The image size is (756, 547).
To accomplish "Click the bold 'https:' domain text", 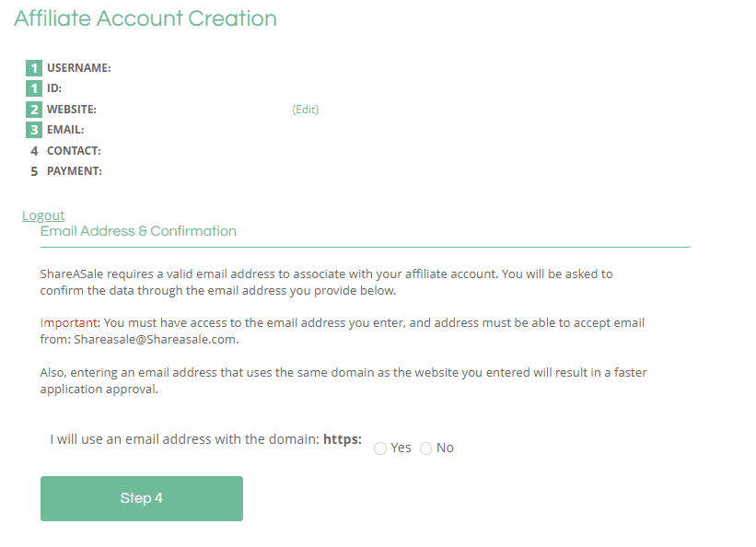I will (343, 439).
